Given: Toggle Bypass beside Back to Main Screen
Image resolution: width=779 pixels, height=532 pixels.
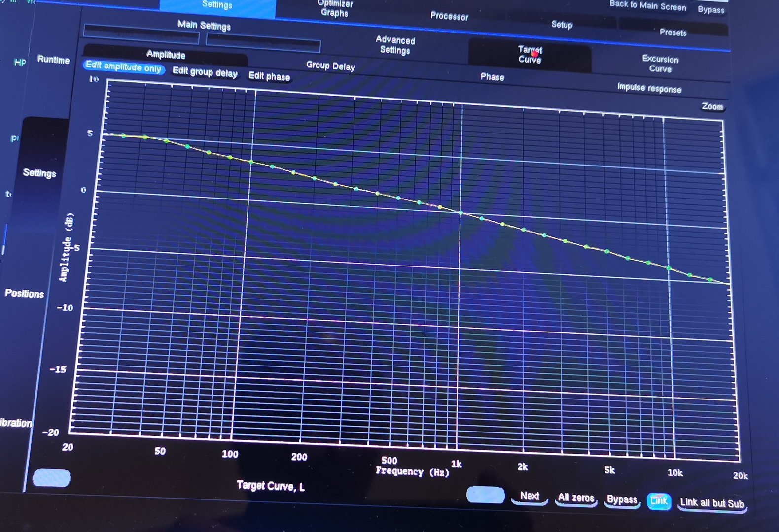Looking at the screenshot, I should [711, 9].
